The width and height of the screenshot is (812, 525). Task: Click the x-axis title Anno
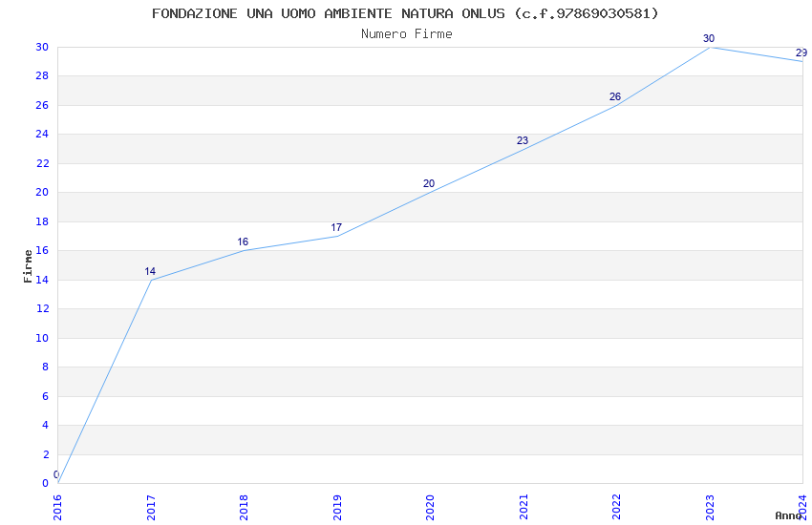coord(788,515)
